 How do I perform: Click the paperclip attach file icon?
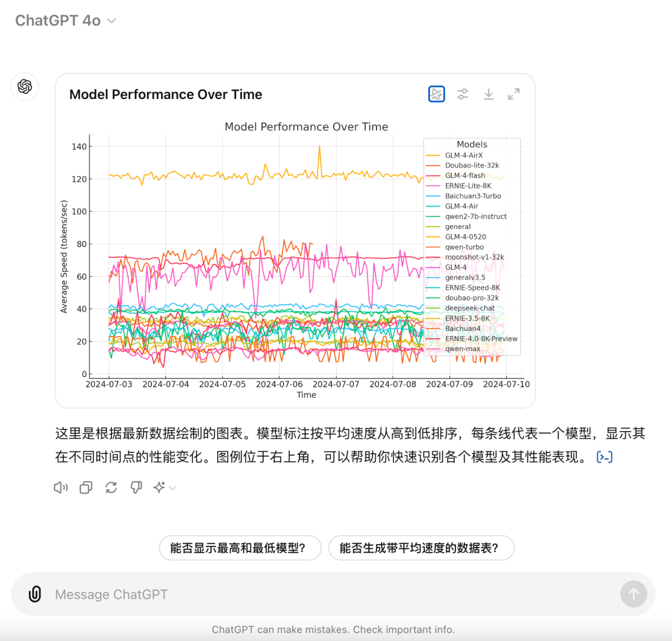coord(35,594)
